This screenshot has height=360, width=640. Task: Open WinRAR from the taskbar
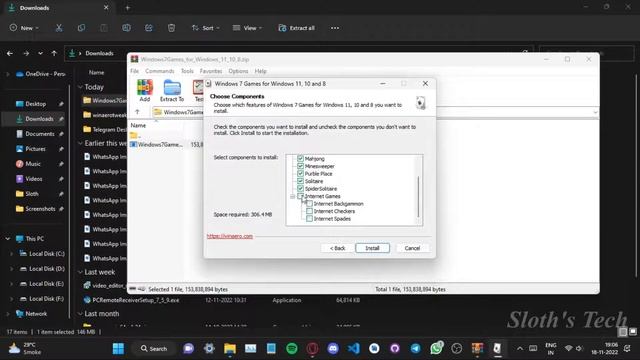[477, 348]
